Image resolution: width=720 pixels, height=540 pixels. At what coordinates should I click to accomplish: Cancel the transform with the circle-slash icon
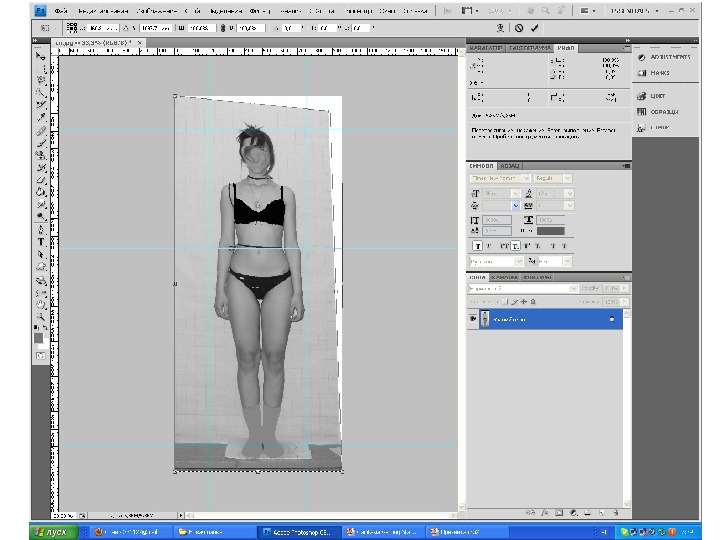(x=519, y=28)
